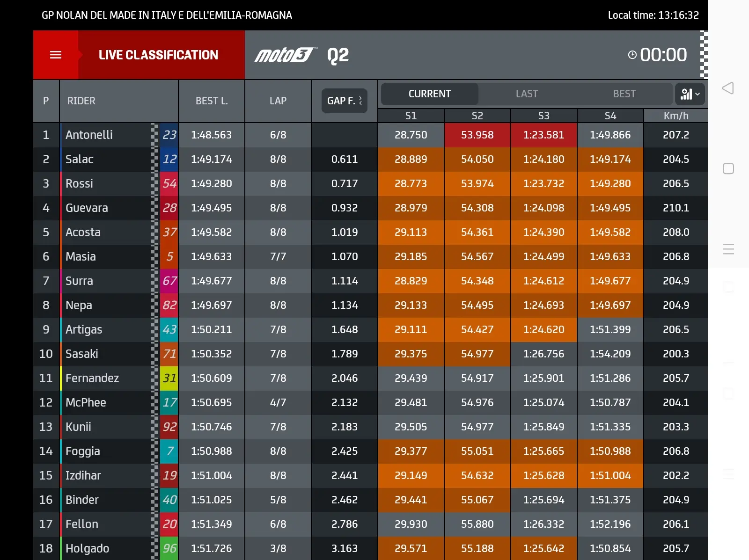Tap the Android back arrow
This screenshot has width=749, height=560.
pyautogui.click(x=728, y=88)
